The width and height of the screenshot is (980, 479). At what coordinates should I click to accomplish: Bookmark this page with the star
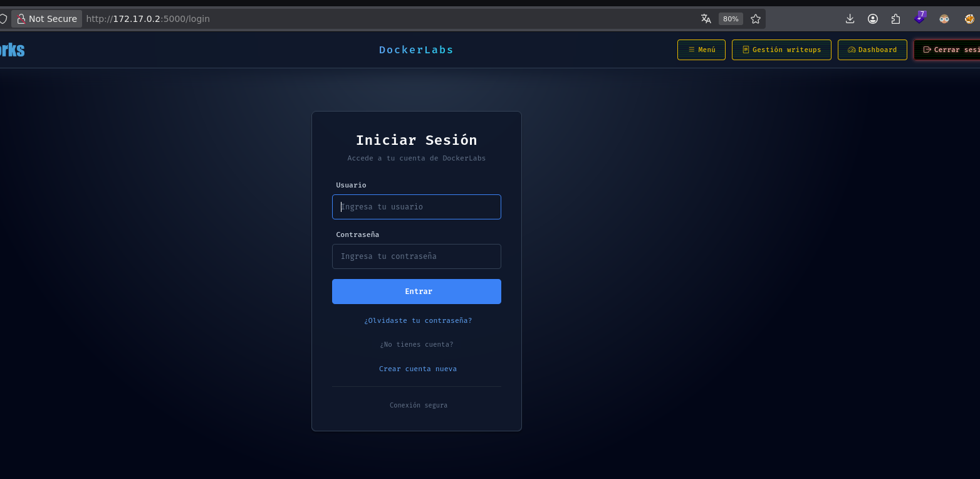pyautogui.click(x=756, y=19)
